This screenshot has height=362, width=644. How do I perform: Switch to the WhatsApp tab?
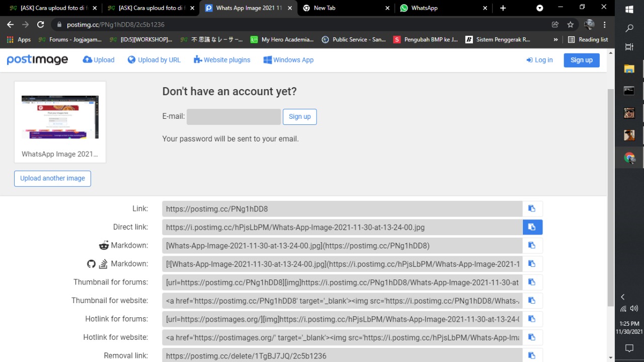tap(444, 8)
